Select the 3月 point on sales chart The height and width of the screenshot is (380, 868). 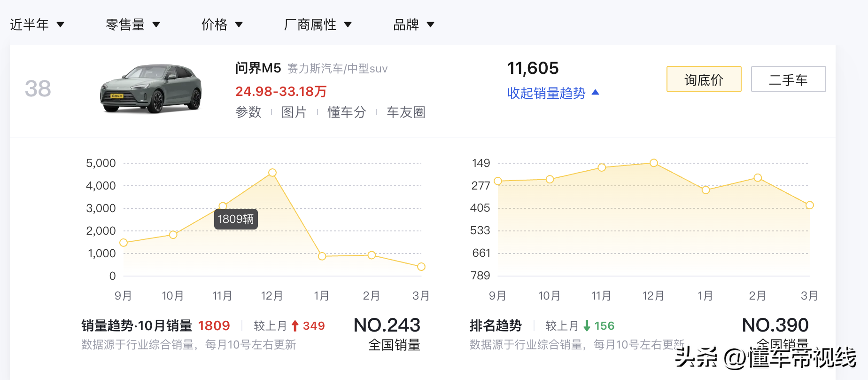pos(421,267)
